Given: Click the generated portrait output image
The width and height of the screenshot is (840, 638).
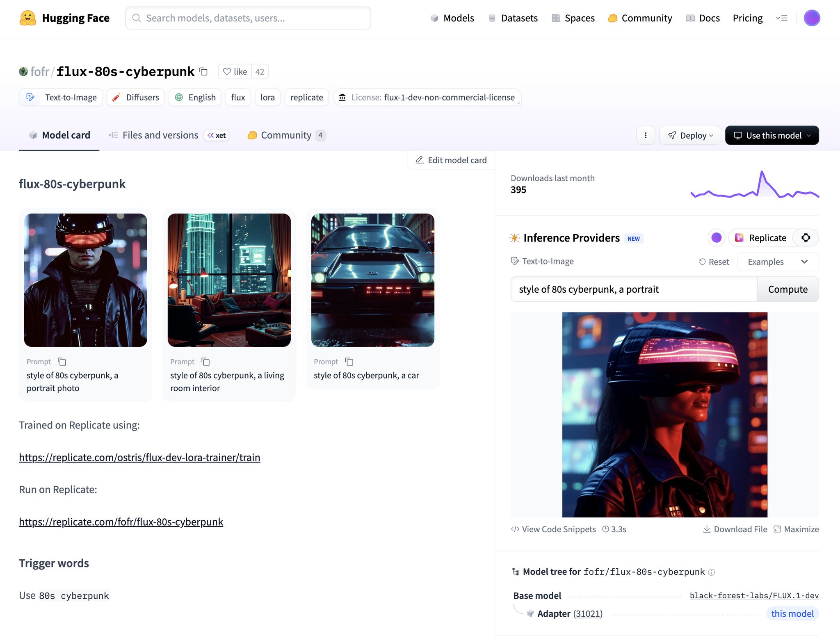Looking at the screenshot, I should coord(664,415).
